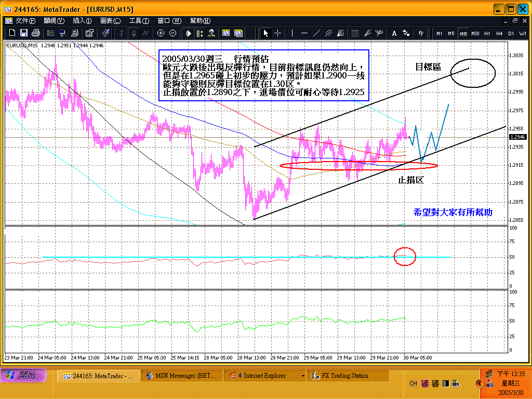Screen dimensions: 532x399
Task: Click the Save floppy disk icon
Action: point(24,33)
